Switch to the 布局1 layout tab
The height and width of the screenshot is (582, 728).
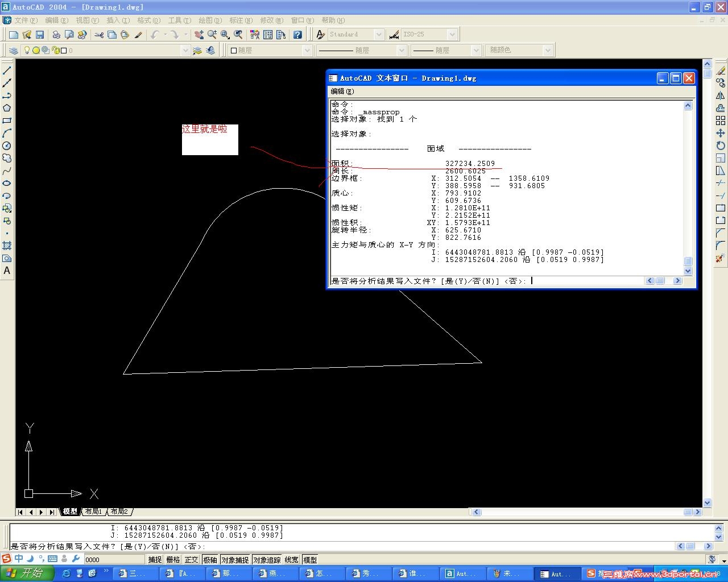tap(94, 512)
